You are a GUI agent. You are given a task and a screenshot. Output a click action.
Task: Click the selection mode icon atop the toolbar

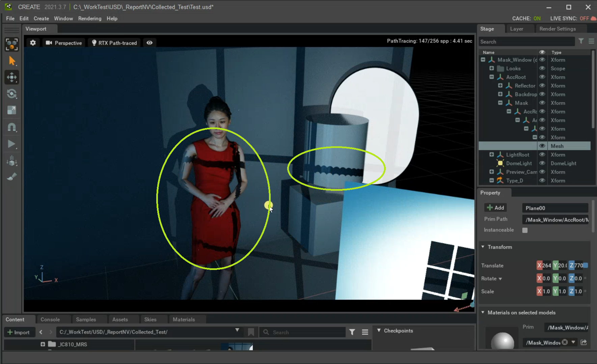[x=12, y=44]
